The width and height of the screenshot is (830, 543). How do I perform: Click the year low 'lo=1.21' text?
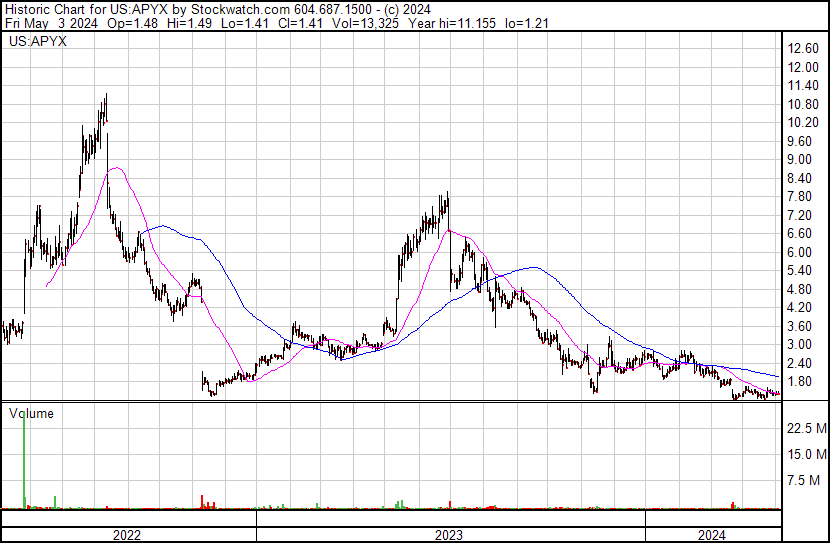click(527, 23)
